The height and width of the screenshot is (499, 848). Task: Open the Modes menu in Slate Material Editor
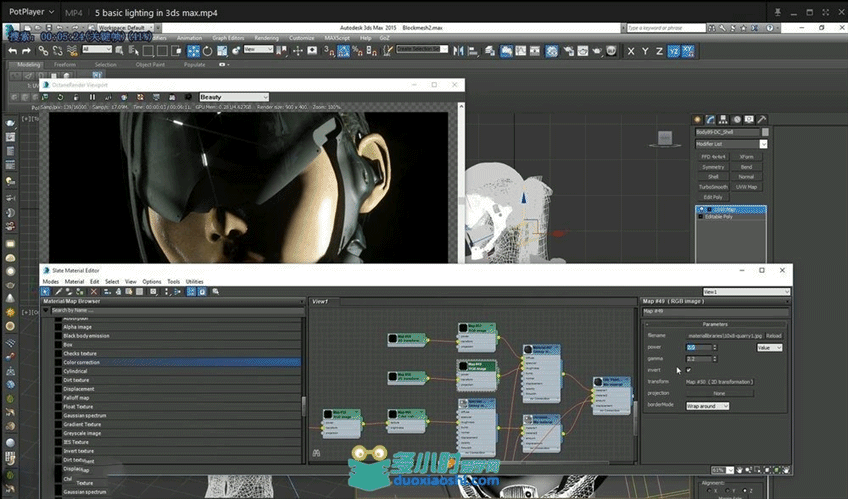(50, 282)
